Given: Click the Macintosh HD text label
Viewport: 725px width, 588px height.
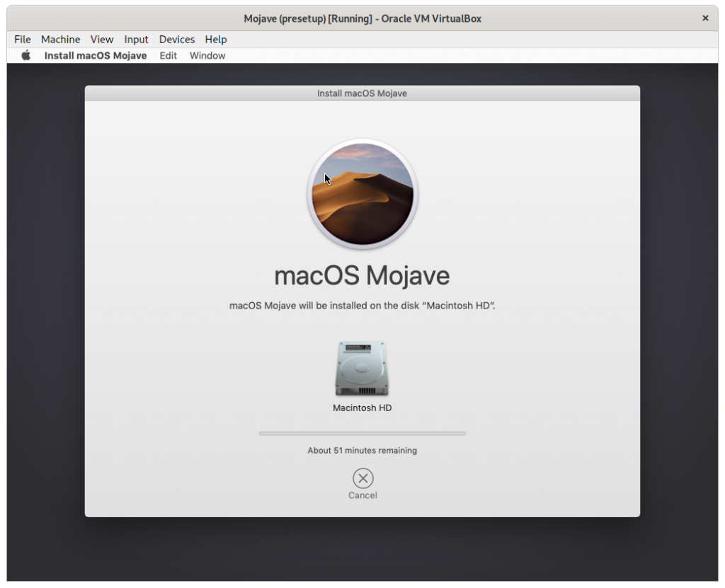Looking at the screenshot, I should tap(362, 408).
